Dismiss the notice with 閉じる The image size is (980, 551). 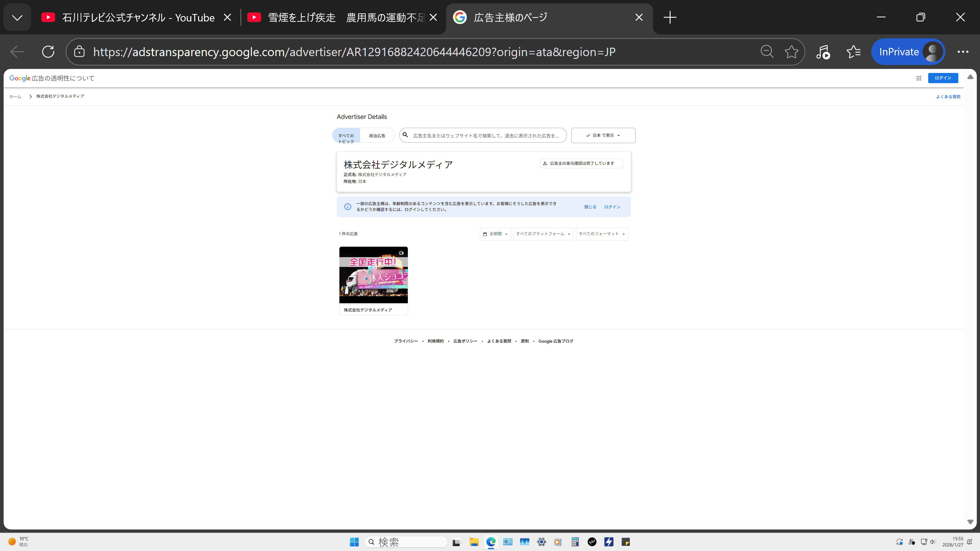click(x=590, y=207)
